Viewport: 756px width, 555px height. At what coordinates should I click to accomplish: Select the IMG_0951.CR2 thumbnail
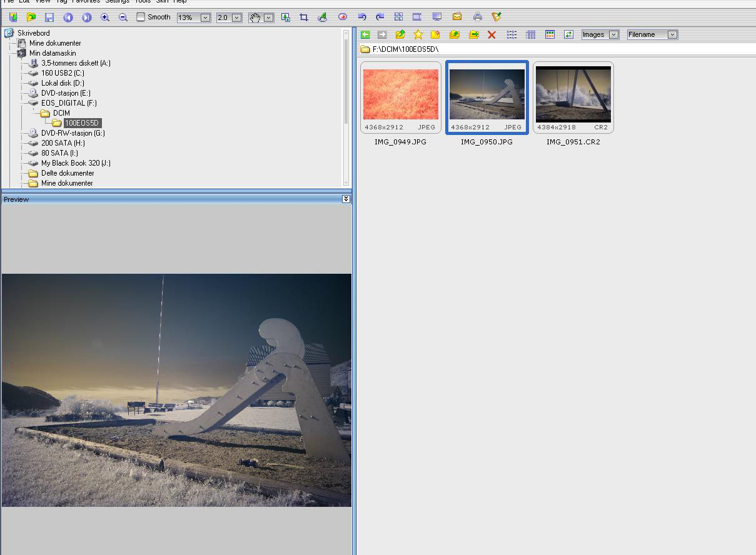pos(573,97)
